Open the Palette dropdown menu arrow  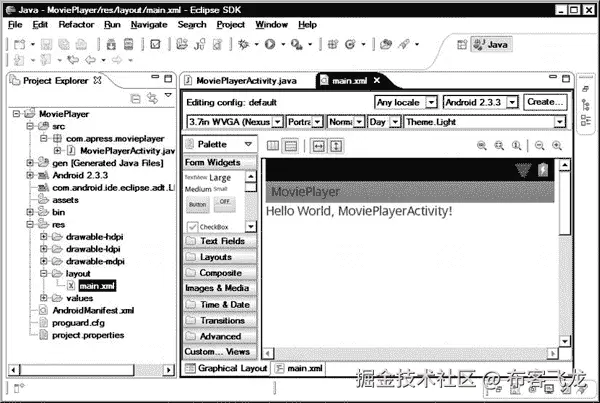pyautogui.click(x=248, y=144)
